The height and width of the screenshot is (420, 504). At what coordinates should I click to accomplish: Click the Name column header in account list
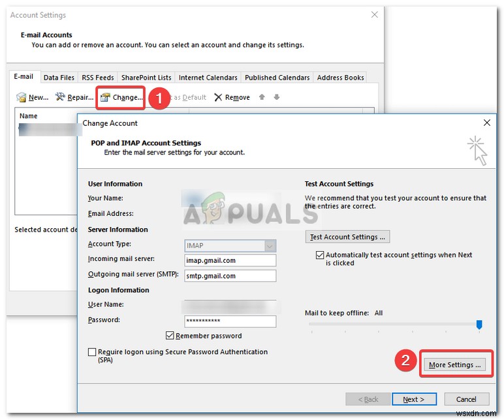pyautogui.click(x=28, y=116)
